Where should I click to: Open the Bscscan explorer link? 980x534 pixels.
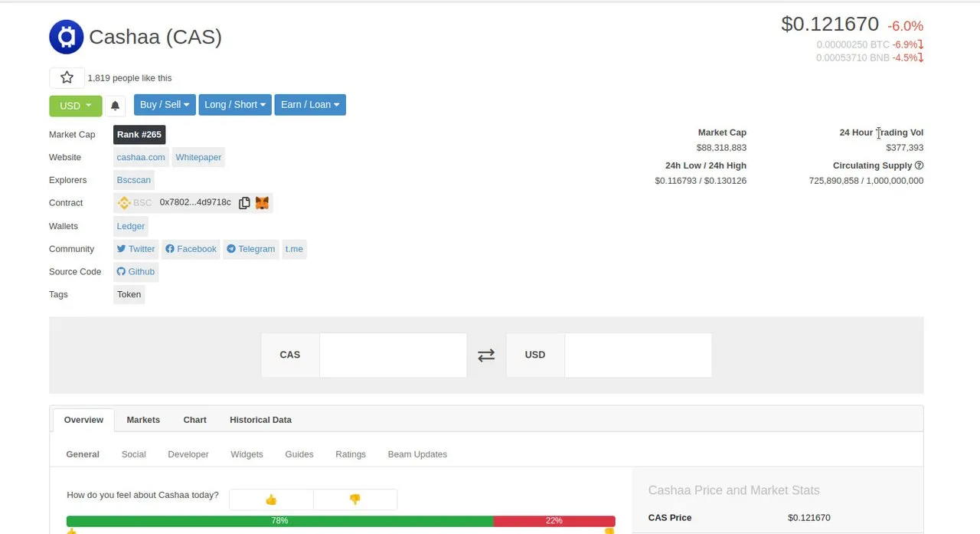[133, 180]
